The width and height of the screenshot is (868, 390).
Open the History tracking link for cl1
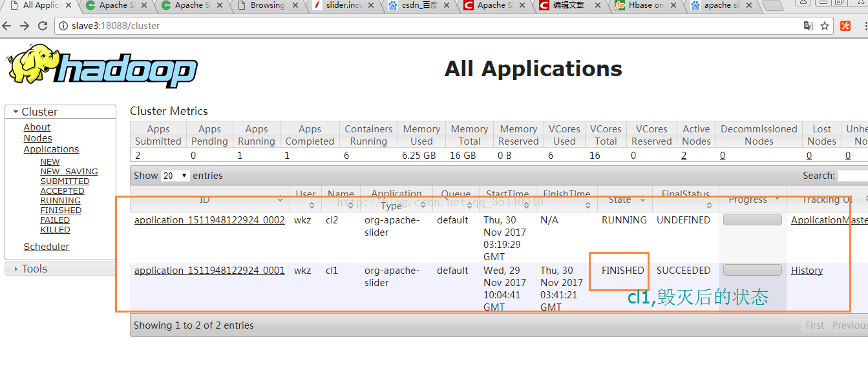tap(807, 271)
